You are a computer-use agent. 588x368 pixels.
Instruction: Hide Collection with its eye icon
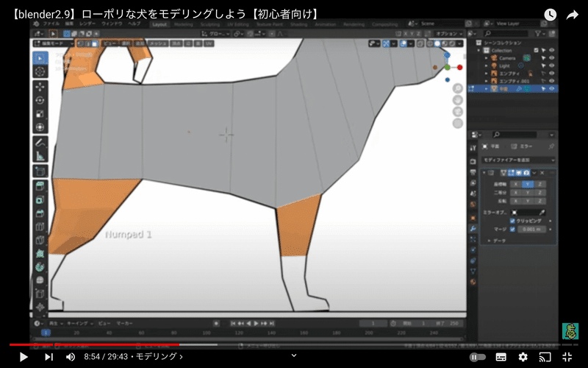tap(552, 50)
